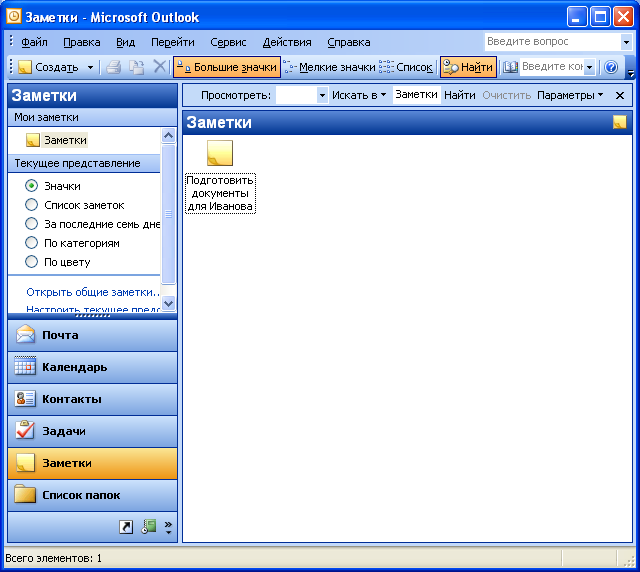Click the note icon in Notes header

[620, 122]
